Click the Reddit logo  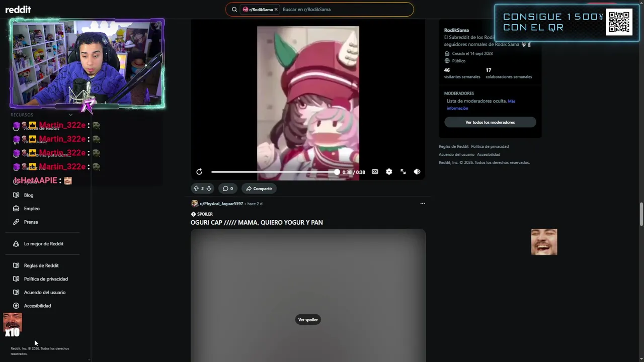[18, 10]
